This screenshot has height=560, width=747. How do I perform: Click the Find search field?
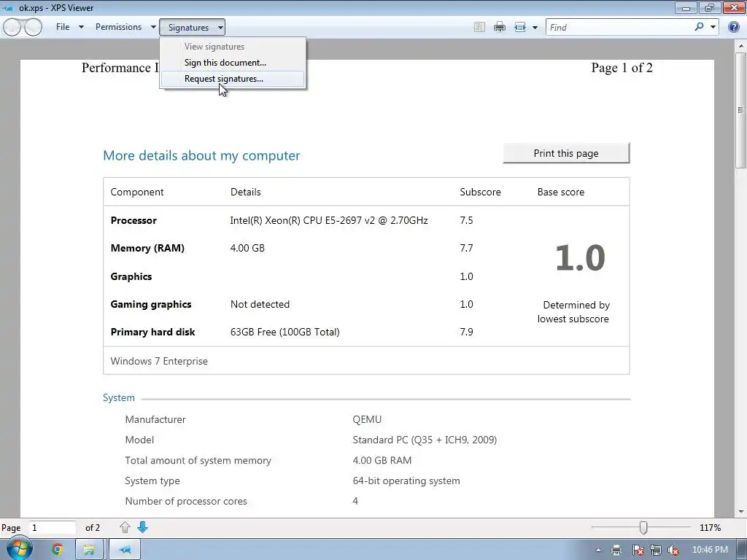point(619,27)
